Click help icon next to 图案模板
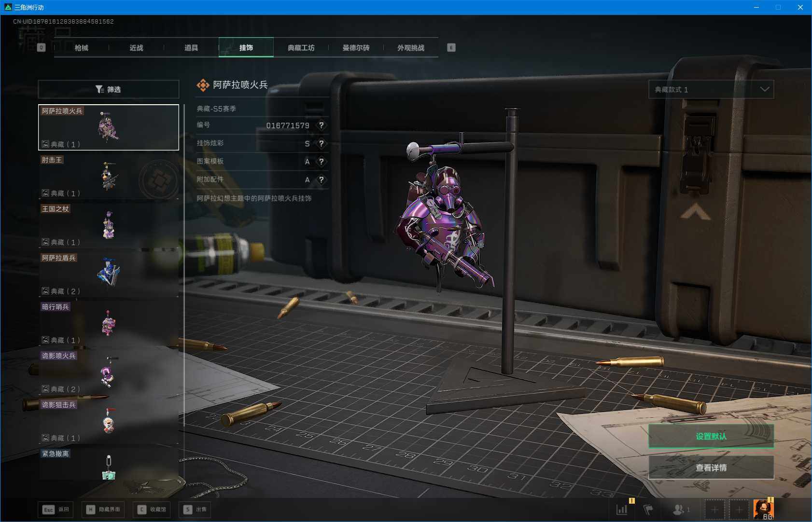The image size is (812, 522). click(x=321, y=162)
